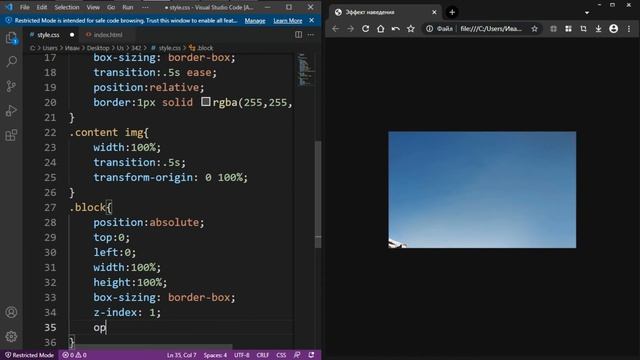Change the encoding via UTF-8
The width and height of the screenshot is (640, 360).
242,355
